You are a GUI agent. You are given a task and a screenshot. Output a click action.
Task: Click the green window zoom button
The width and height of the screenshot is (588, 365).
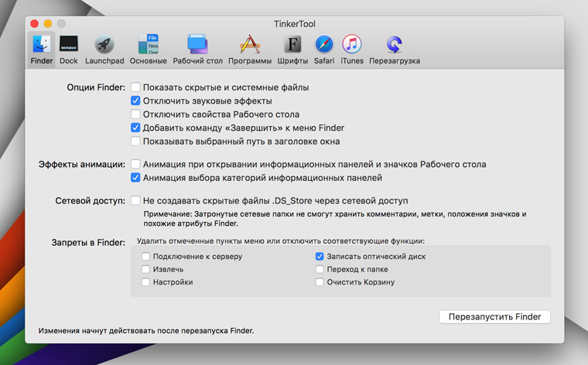61,25
